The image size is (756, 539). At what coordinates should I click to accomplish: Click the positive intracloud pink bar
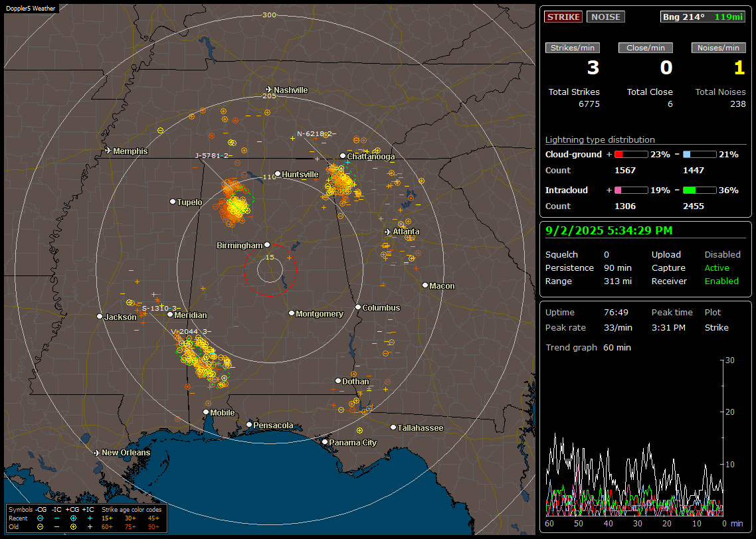point(631,191)
